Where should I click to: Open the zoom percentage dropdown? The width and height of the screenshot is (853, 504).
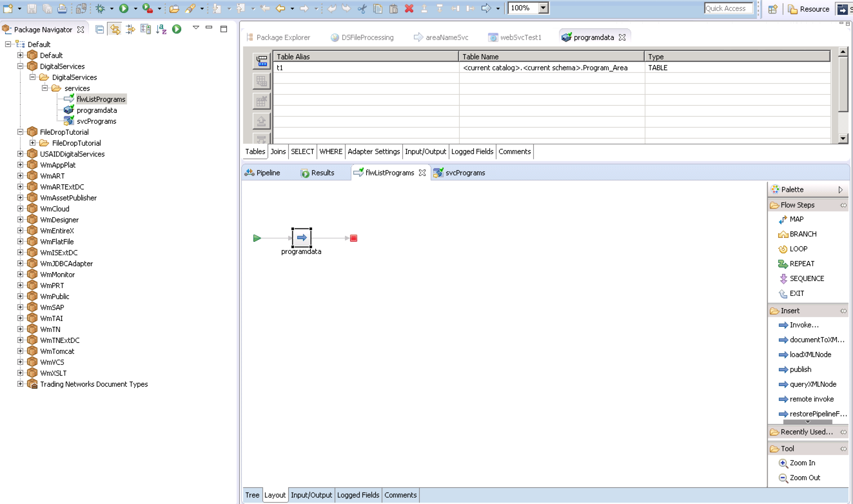pyautogui.click(x=543, y=8)
